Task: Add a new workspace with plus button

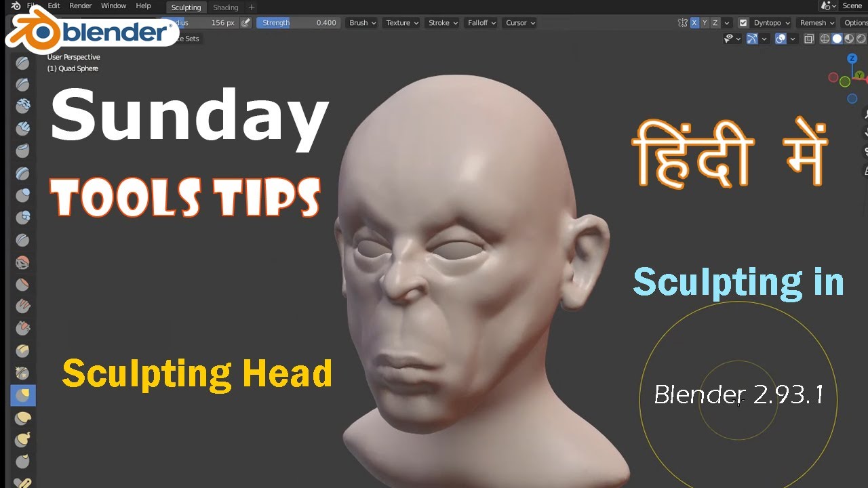Action: point(251,7)
